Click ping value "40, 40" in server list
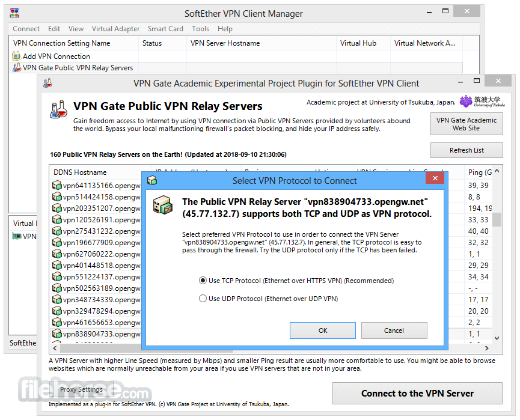 [x=478, y=231]
